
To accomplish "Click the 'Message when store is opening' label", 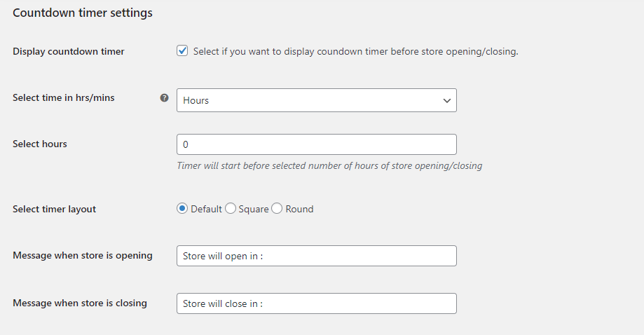I will 83,256.
